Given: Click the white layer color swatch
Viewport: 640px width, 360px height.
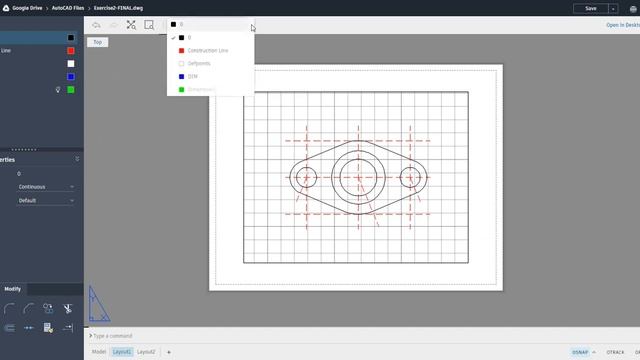Looking at the screenshot, I should pyautogui.click(x=71, y=64).
